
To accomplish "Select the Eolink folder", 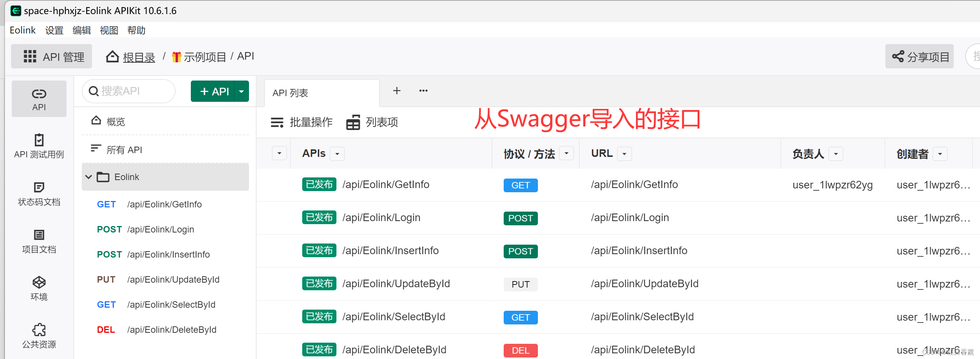I will click(x=165, y=177).
